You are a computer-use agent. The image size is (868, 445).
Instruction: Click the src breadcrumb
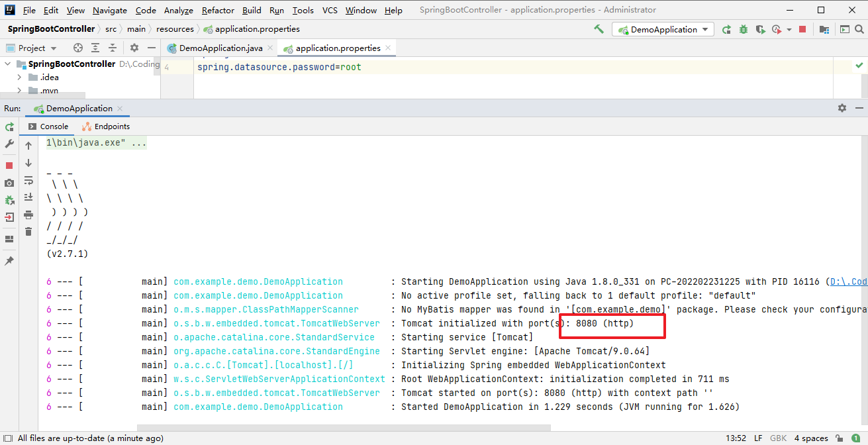coord(111,29)
